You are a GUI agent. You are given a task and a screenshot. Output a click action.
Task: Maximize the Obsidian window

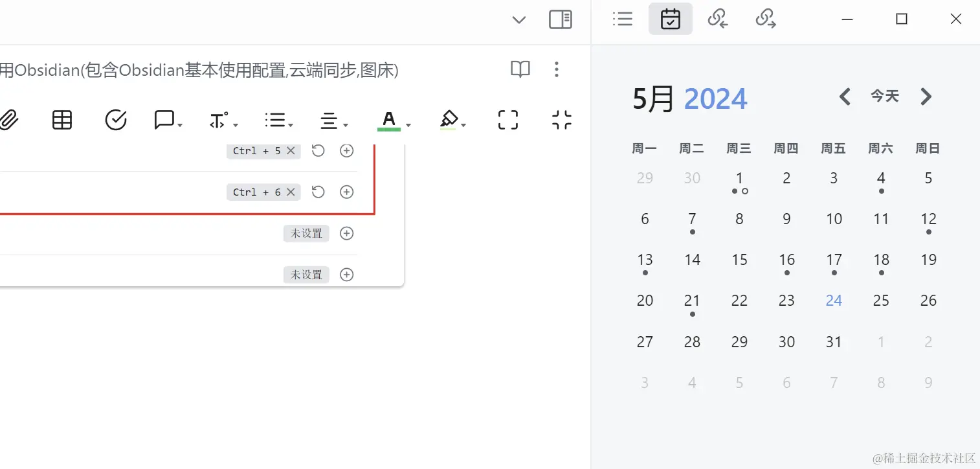pyautogui.click(x=901, y=19)
